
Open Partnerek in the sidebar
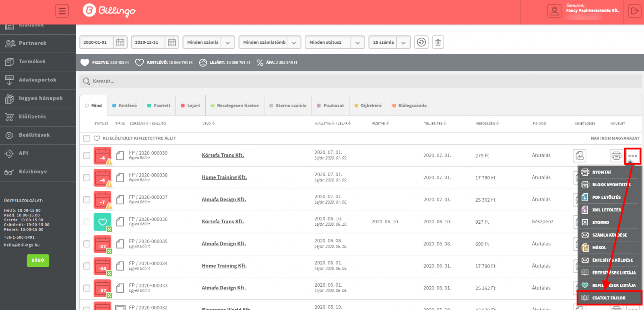38,43
